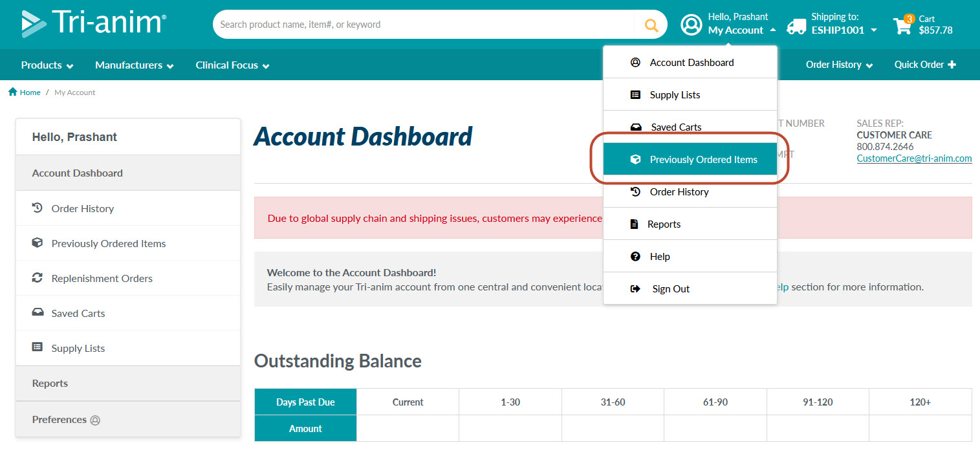This screenshot has height=456, width=980.
Task: Choose Previously Ordered Items menu entry
Action: click(x=690, y=159)
